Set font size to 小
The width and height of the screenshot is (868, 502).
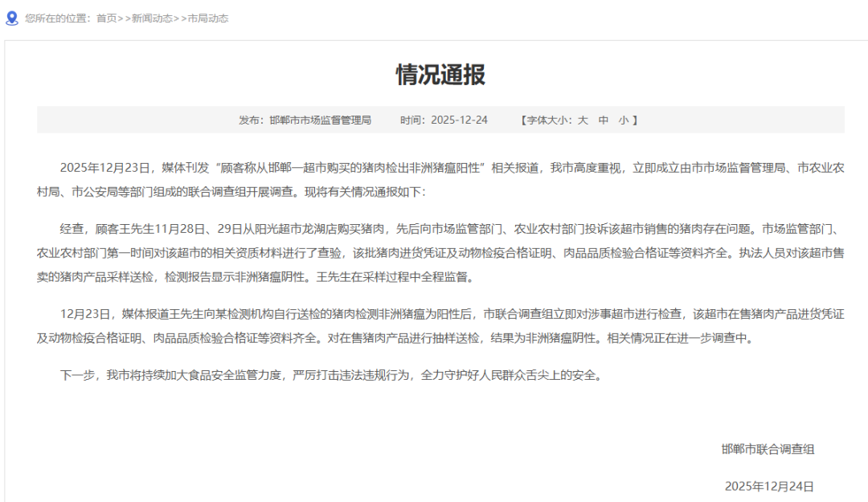coord(624,120)
